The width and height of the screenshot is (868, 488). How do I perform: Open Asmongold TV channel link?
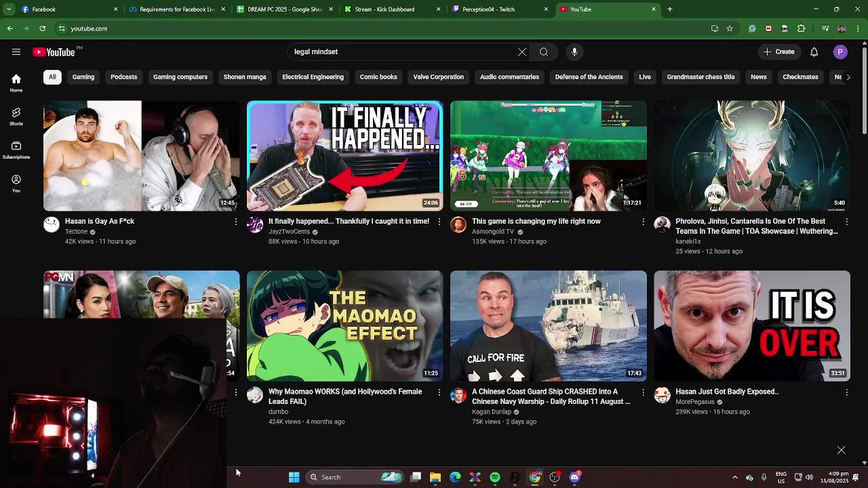point(493,232)
